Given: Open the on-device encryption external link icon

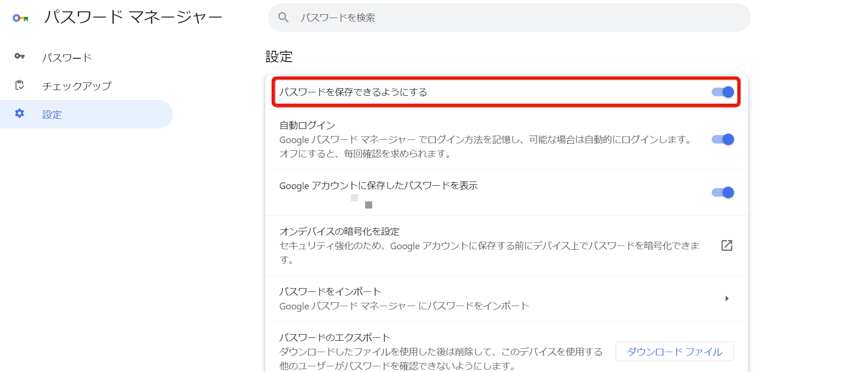Looking at the screenshot, I should (x=726, y=245).
